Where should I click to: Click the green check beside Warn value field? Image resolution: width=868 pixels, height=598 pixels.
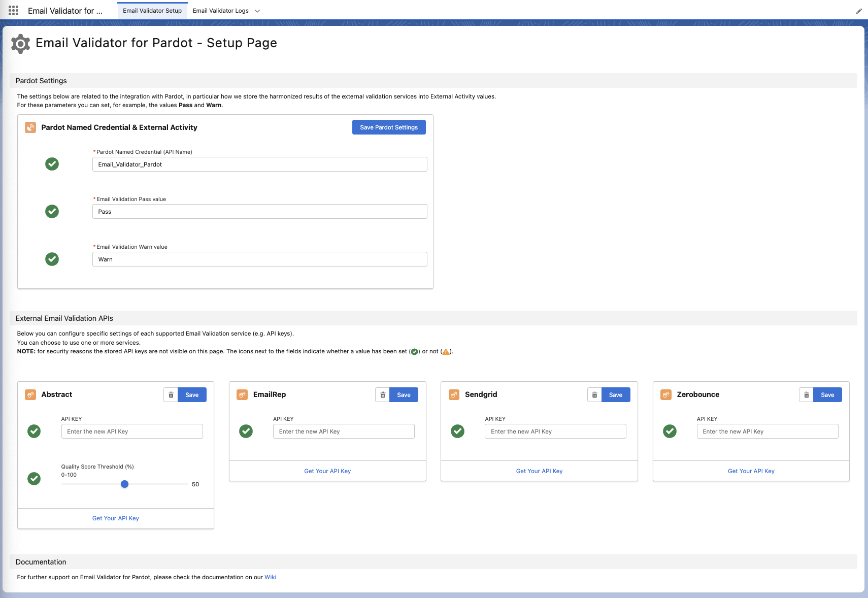52,259
